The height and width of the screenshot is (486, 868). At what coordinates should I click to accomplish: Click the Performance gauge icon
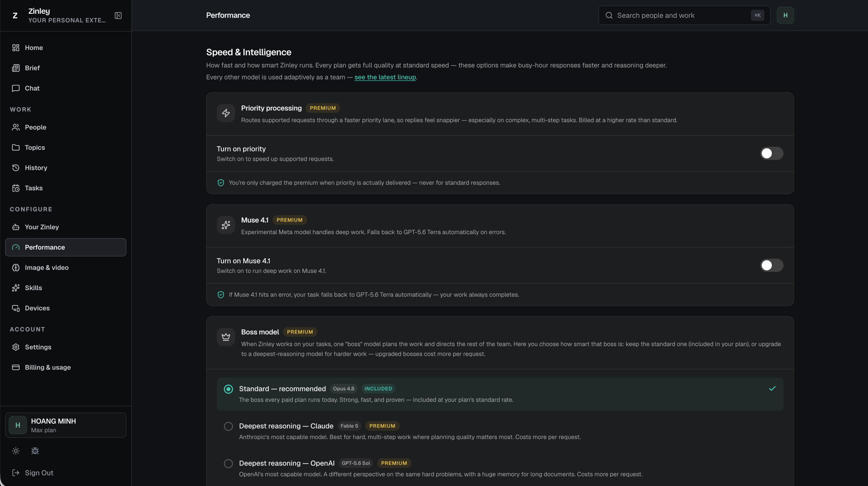tap(16, 247)
